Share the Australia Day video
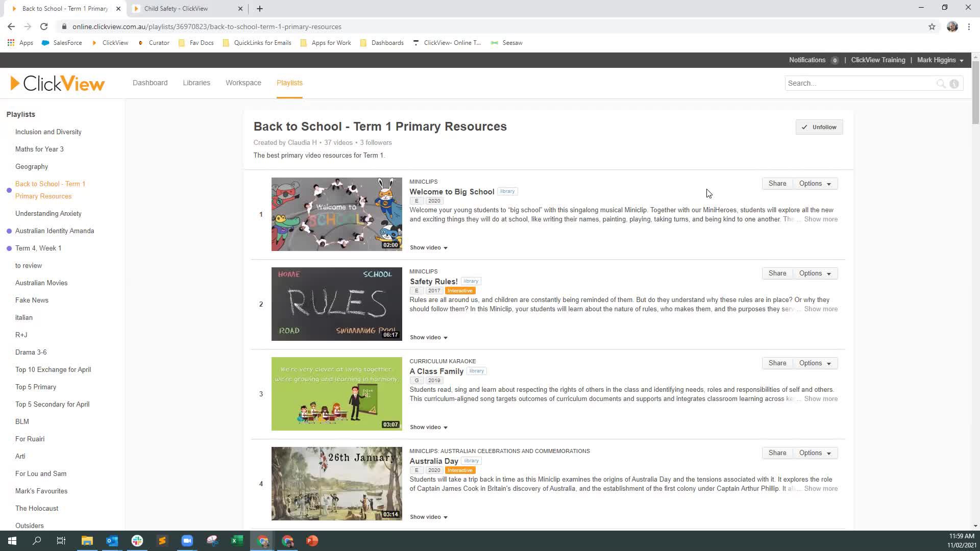The height and width of the screenshot is (551, 980). click(x=777, y=453)
